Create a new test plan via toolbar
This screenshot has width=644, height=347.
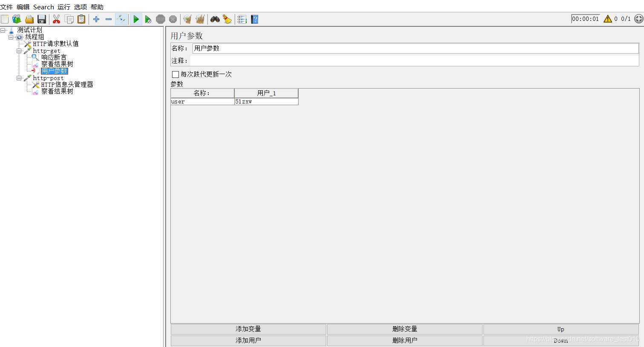pyautogui.click(x=5, y=19)
